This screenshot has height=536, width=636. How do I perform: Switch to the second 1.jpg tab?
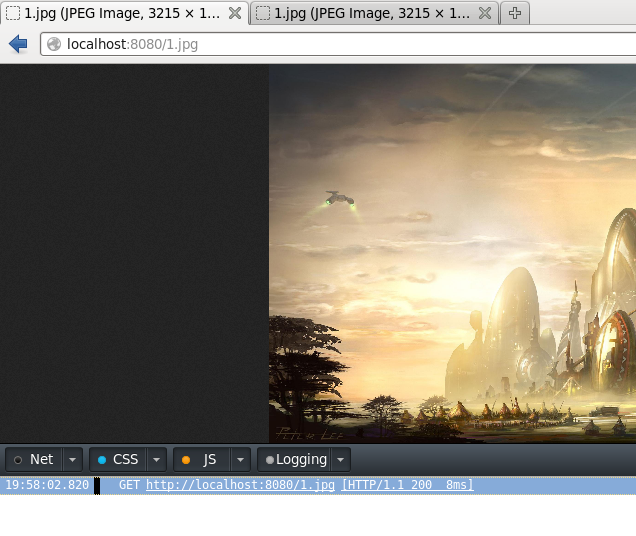[374, 13]
